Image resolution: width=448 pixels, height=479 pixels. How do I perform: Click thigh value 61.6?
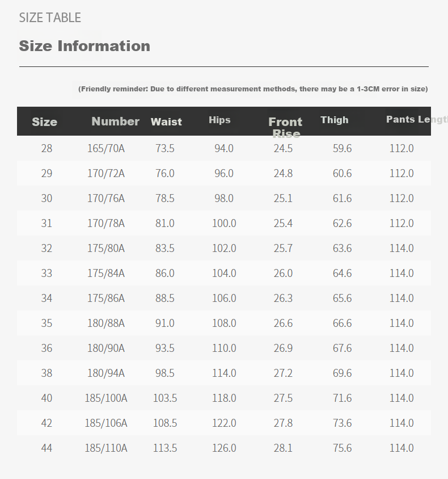click(342, 199)
